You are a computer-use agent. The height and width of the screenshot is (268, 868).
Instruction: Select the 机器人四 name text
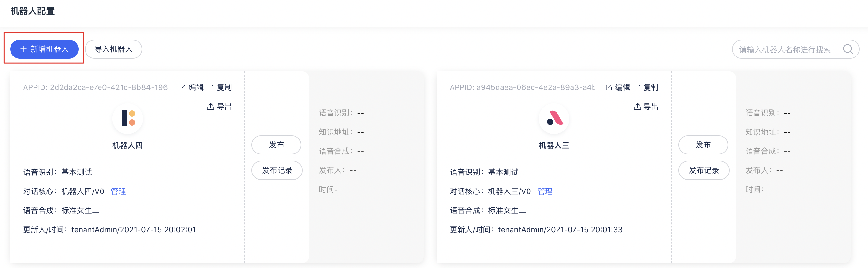click(127, 145)
